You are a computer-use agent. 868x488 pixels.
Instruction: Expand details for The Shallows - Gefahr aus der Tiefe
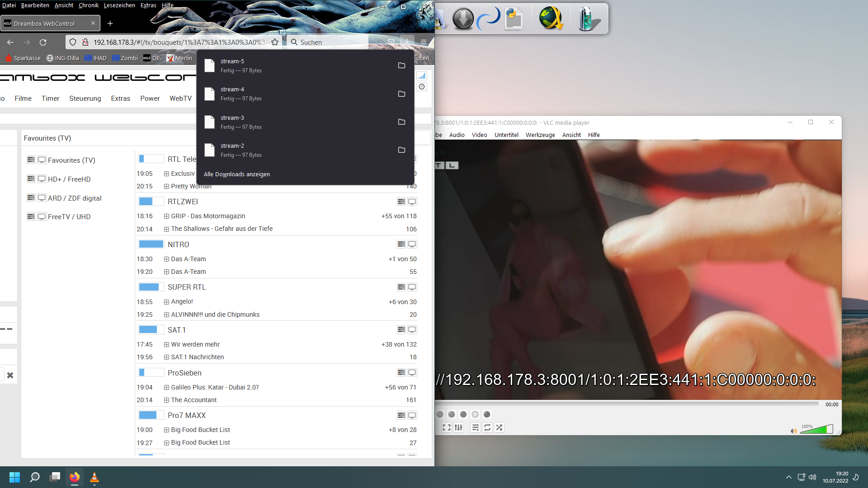click(x=166, y=229)
